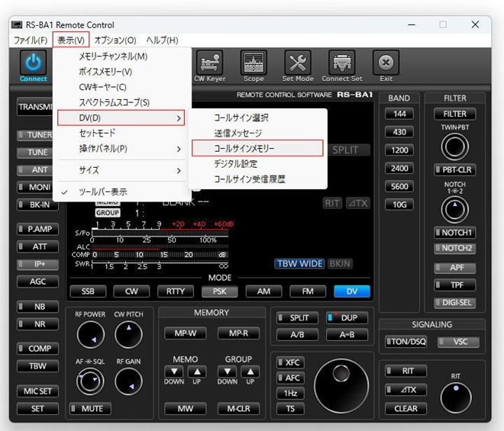This screenshot has width=504, height=431.
Task: Expand the 操作パネル(P) submenu
Action: tap(121, 149)
